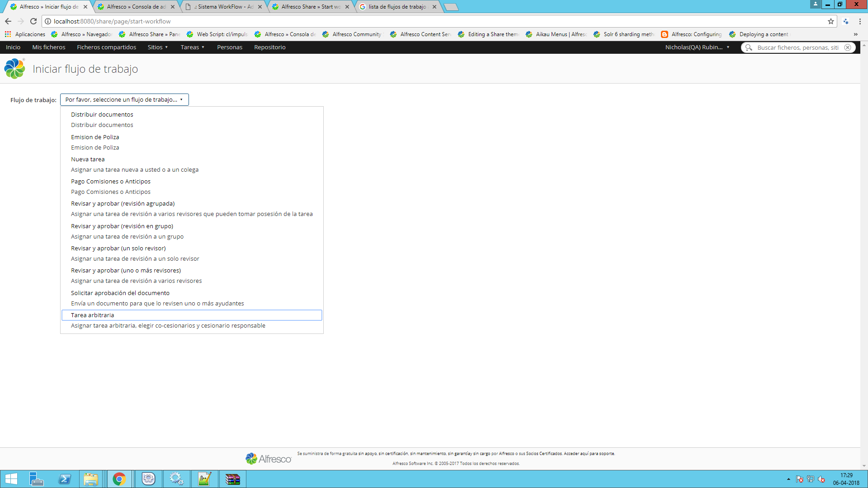Select the Tarea arbitraria workflow
Image resolution: width=868 pixels, height=488 pixels.
[x=192, y=315]
